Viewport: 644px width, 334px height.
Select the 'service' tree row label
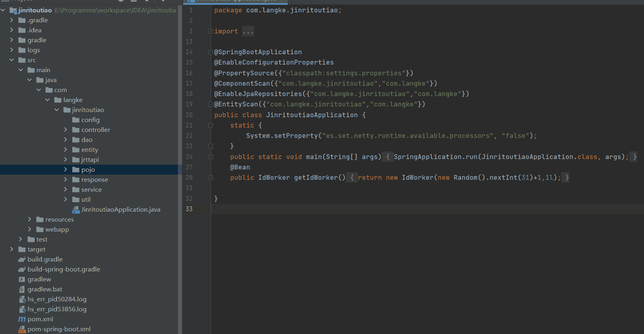(x=91, y=190)
